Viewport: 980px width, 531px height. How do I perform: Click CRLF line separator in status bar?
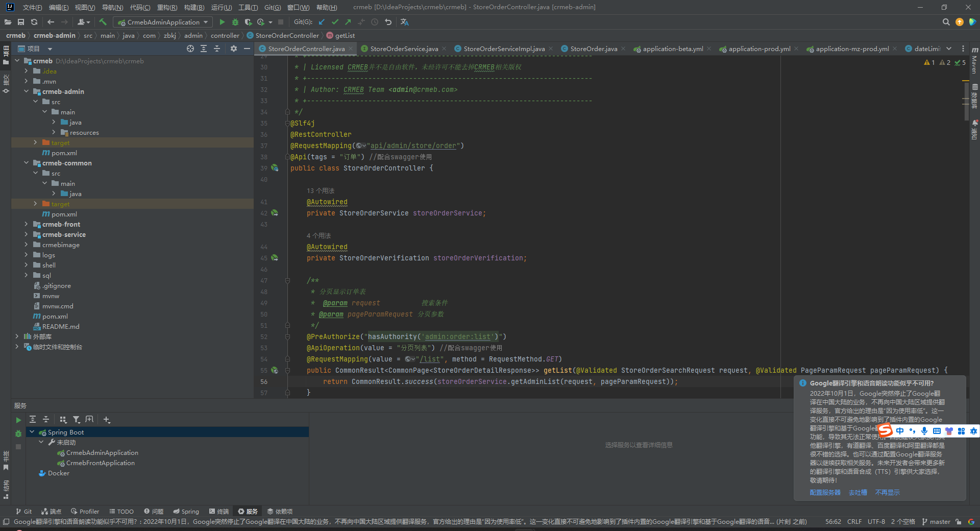854,521
